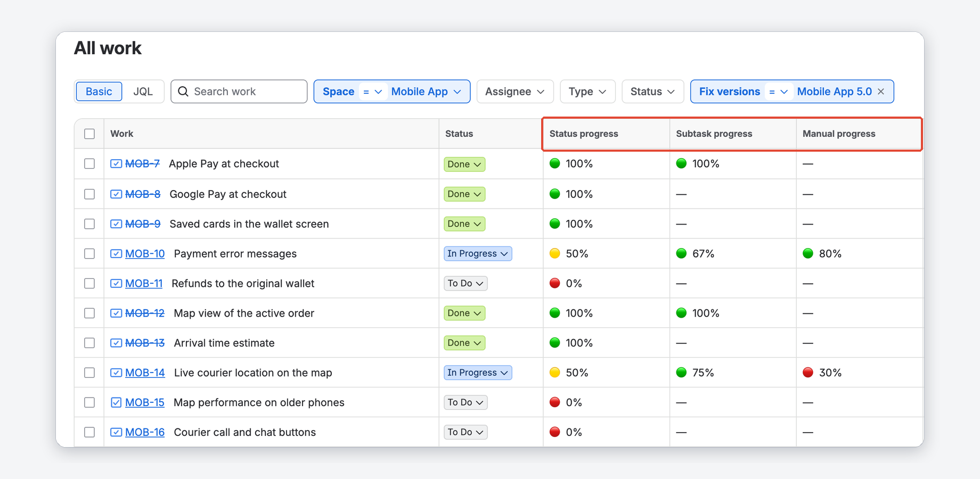The width and height of the screenshot is (980, 479).
Task: Open issue link MOB-16
Action: 145,432
